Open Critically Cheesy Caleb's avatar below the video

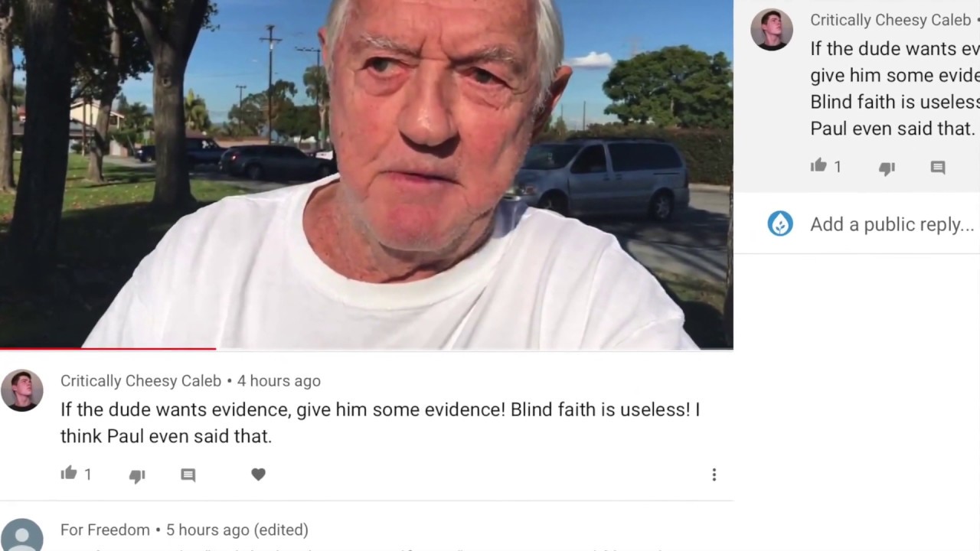coord(21,390)
